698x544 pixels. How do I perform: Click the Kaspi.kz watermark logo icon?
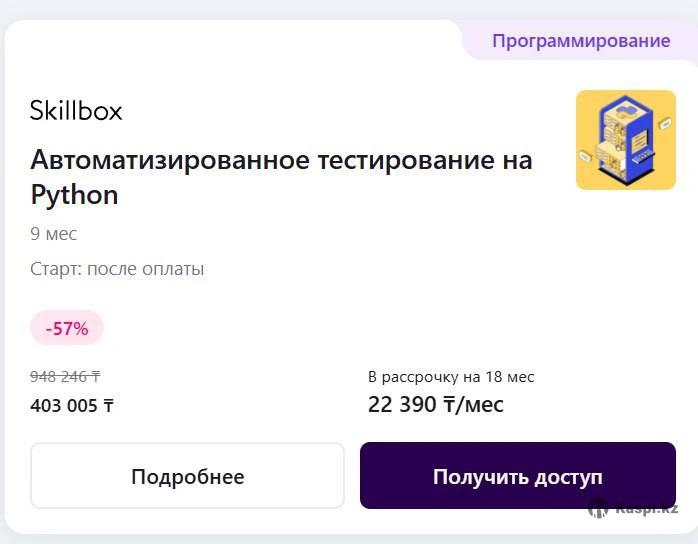tap(598, 508)
